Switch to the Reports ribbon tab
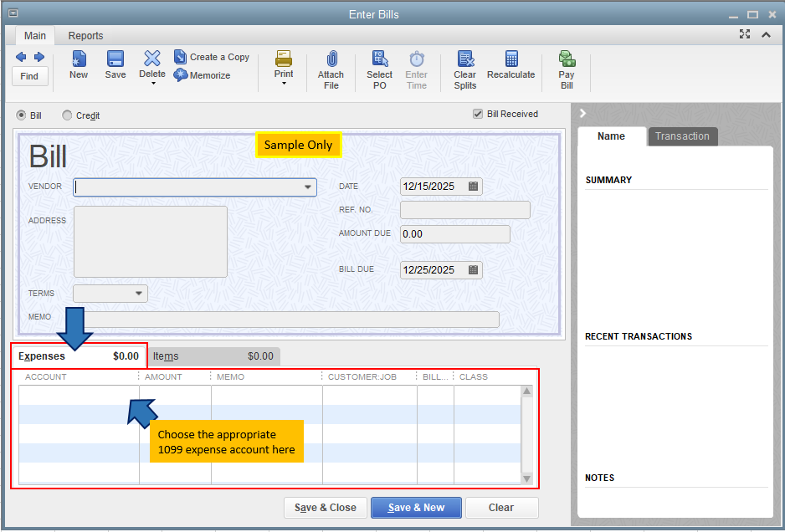The width and height of the screenshot is (785, 532). [x=85, y=35]
